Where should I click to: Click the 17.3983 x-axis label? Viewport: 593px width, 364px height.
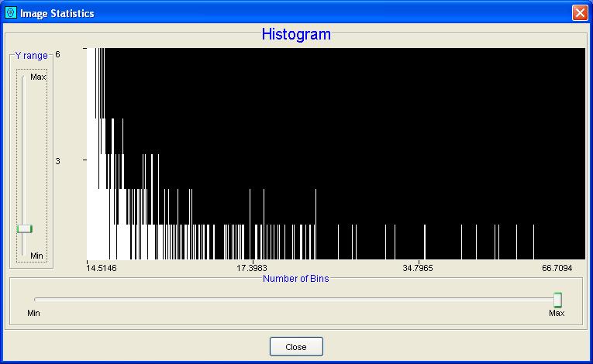tap(252, 268)
